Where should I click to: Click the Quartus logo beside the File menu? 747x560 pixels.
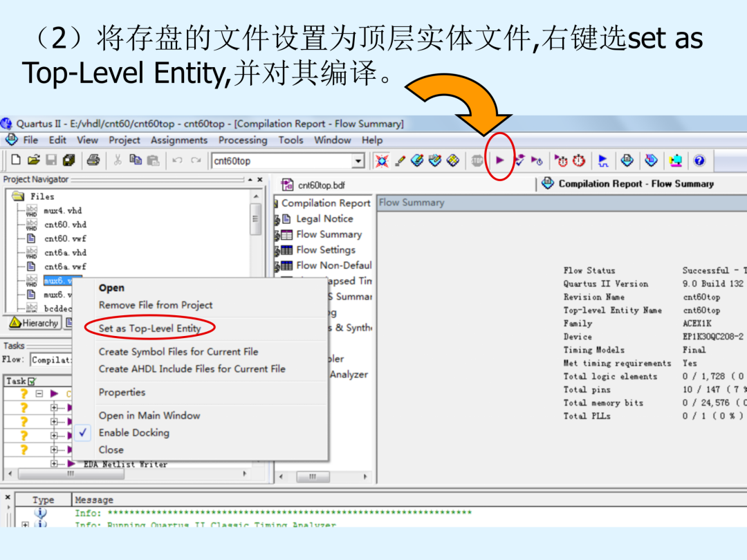pyautogui.click(x=12, y=140)
